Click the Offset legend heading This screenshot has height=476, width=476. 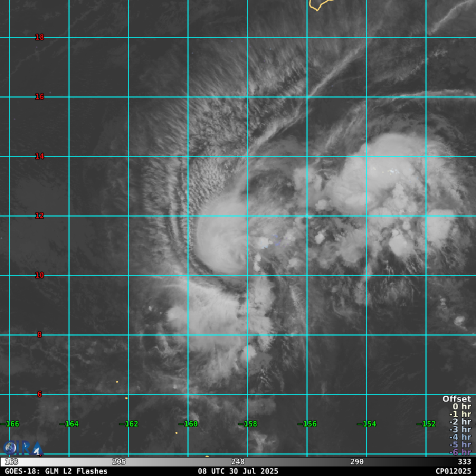point(456,399)
